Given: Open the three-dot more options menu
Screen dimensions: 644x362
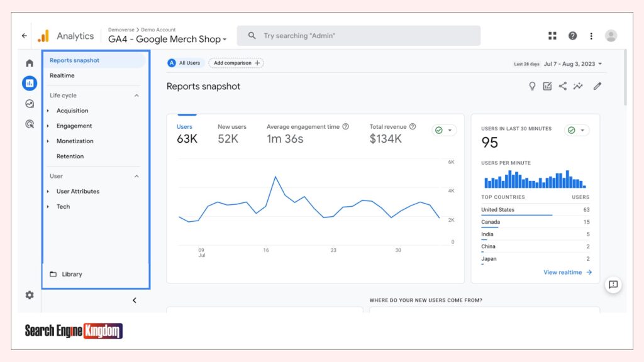Looking at the screenshot, I should coord(591,36).
